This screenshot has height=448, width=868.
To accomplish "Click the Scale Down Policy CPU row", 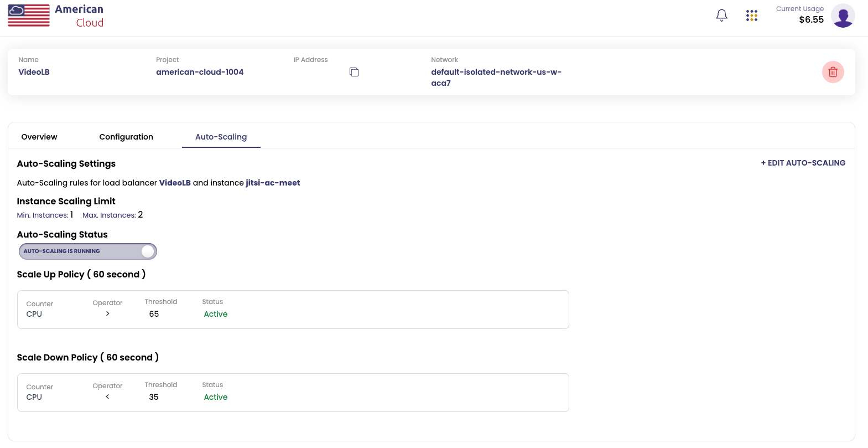I will click(x=293, y=393).
